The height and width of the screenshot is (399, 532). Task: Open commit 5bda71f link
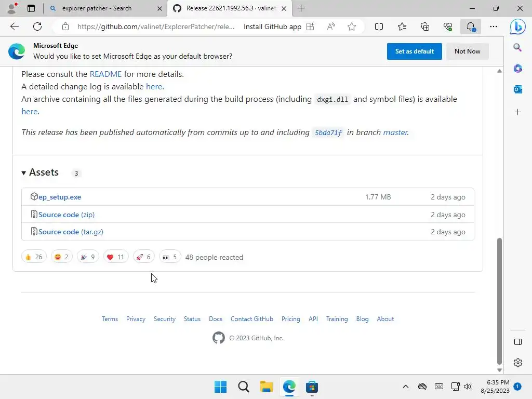328,132
